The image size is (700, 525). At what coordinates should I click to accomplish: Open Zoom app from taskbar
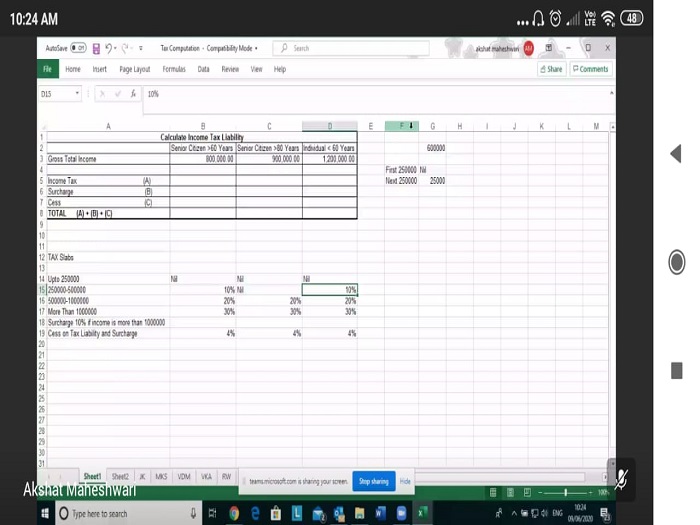[401, 514]
